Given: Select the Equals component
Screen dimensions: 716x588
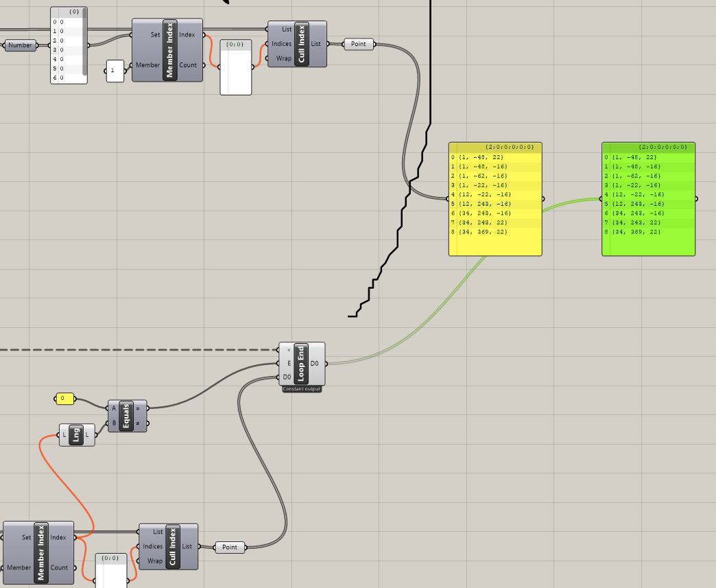Looking at the screenshot, I should pos(126,416).
